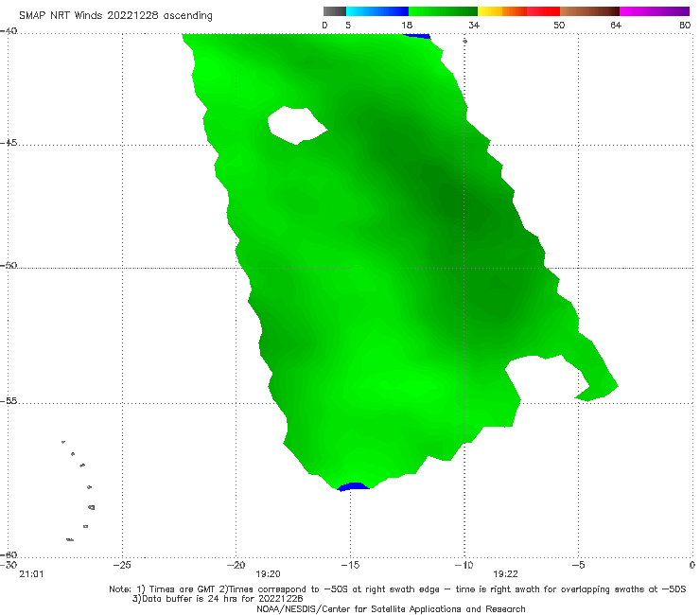Click the blue patch at the swath's top edge
This screenshot has width=700, height=615.
416,36
